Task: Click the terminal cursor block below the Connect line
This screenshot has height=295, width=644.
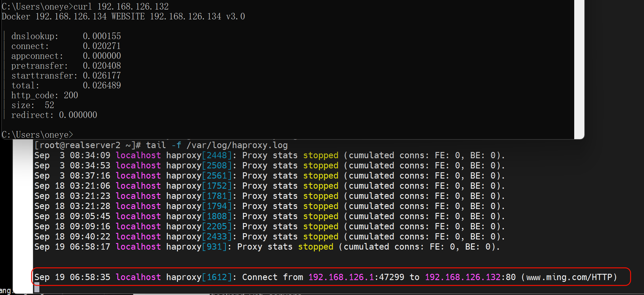Action: pos(37,288)
